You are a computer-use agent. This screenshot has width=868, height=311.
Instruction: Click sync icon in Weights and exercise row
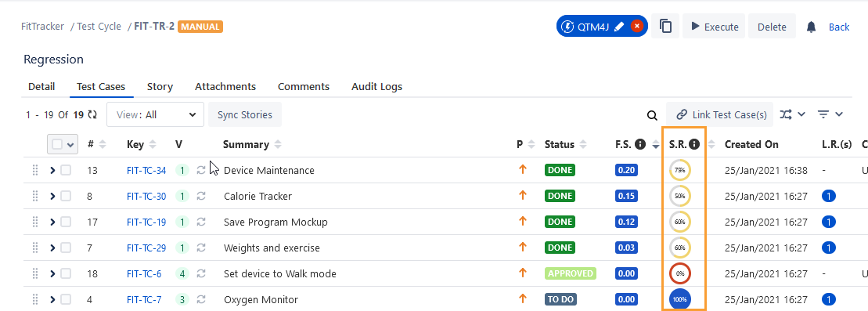201,248
